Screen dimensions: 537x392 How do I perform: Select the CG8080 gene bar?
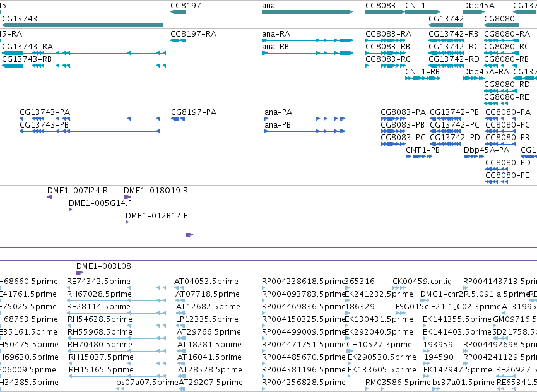[x=502, y=25]
